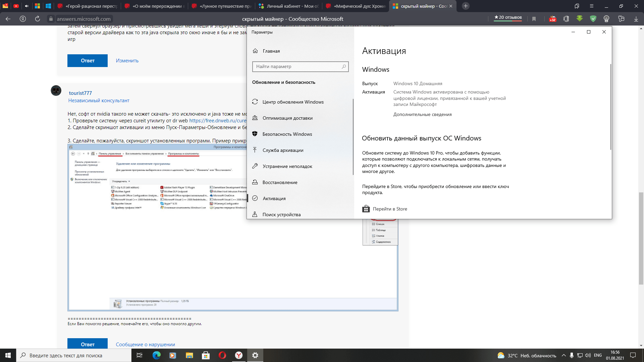Screen dimensions: 644x362
Task: Switch to Yandex Browser on taskbar
Action: (239, 355)
